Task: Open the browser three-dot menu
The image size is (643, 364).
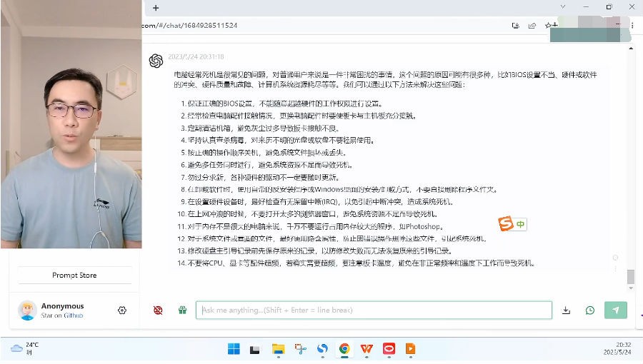Action: coord(632,26)
